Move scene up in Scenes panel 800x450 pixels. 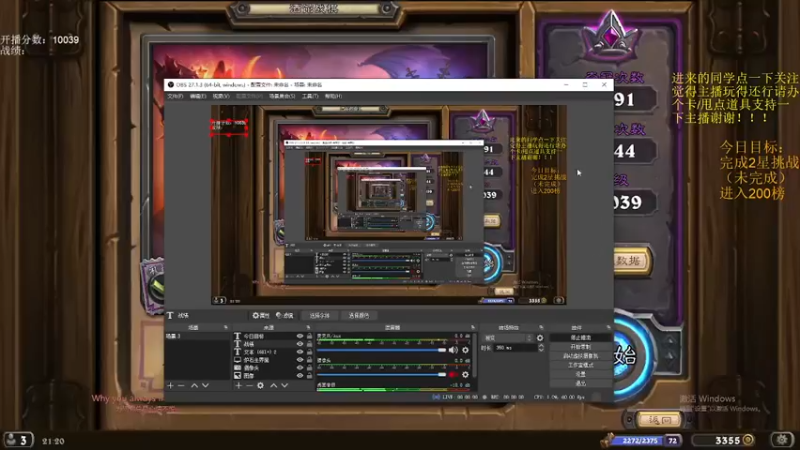194,386
